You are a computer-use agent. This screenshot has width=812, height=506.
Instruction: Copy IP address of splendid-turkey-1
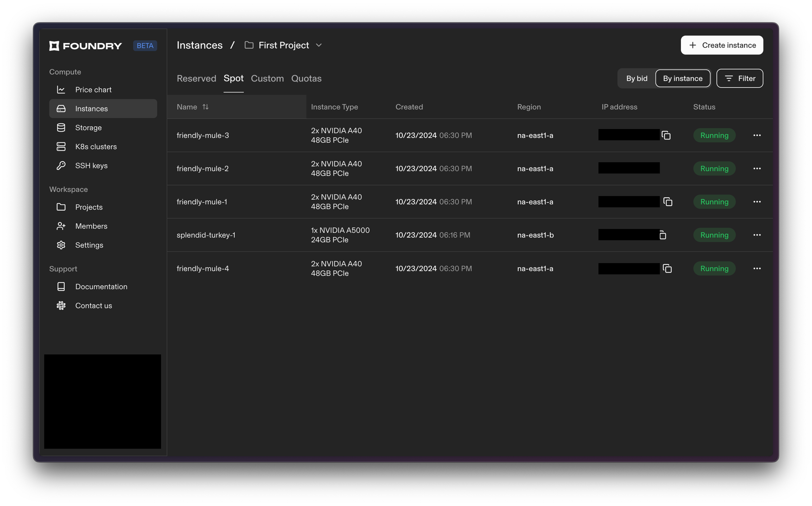pyautogui.click(x=663, y=235)
